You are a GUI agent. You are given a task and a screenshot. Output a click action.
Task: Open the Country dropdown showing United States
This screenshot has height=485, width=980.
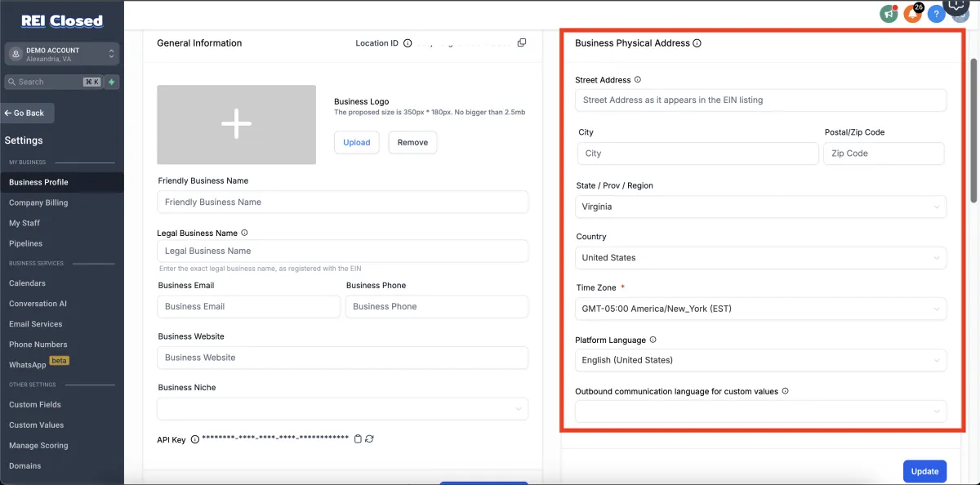click(760, 258)
